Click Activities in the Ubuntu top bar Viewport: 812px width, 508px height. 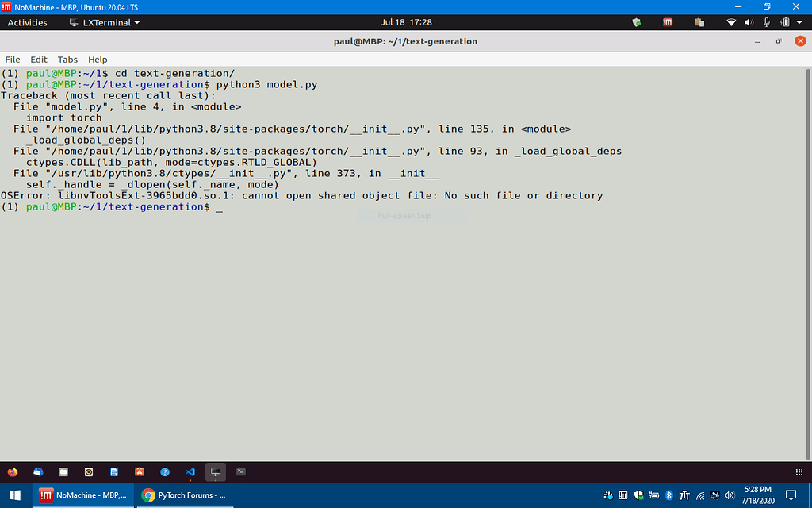pos(28,22)
